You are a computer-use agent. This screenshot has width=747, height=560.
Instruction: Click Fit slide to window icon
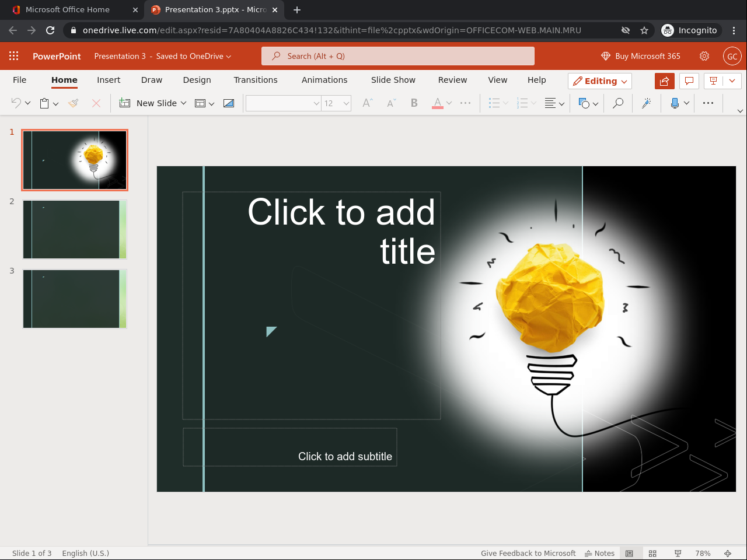(728, 553)
